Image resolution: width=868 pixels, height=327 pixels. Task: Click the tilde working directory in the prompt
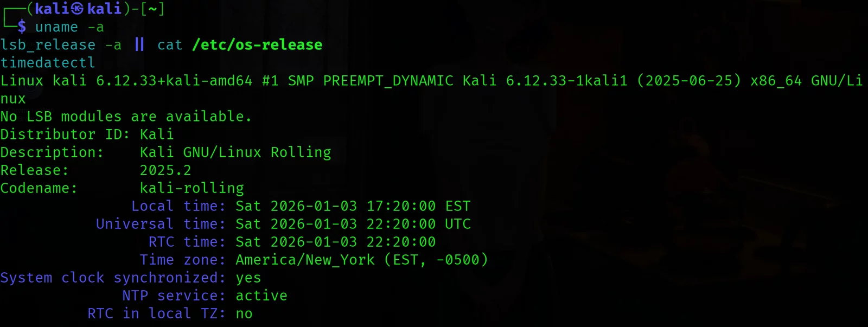(x=152, y=9)
